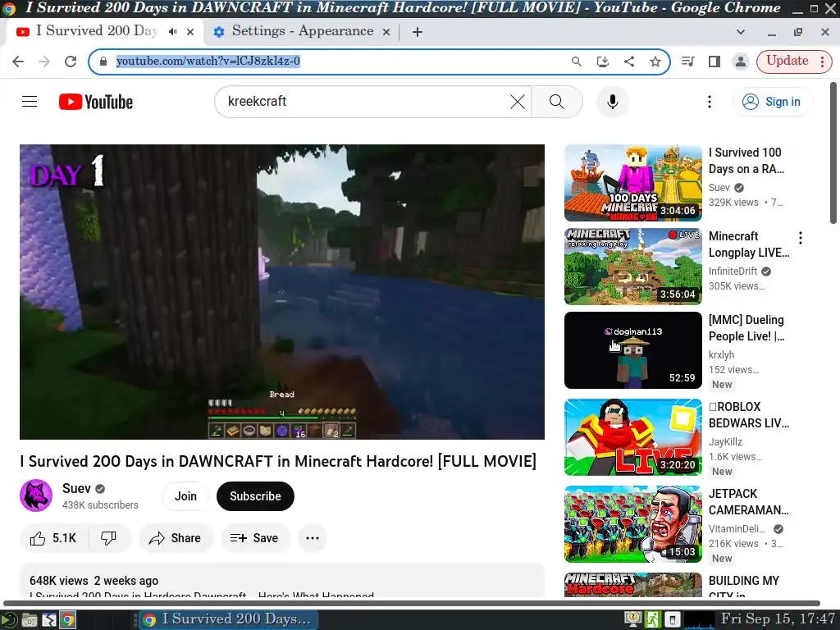Open a new tab
840x630 pixels.
tap(418, 32)
